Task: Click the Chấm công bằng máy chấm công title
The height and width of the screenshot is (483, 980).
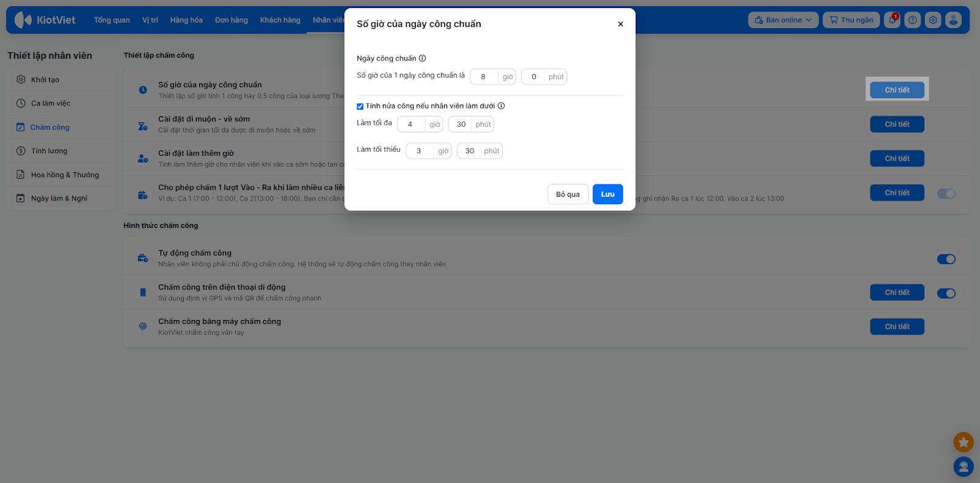Action: [x=219, y=321]
